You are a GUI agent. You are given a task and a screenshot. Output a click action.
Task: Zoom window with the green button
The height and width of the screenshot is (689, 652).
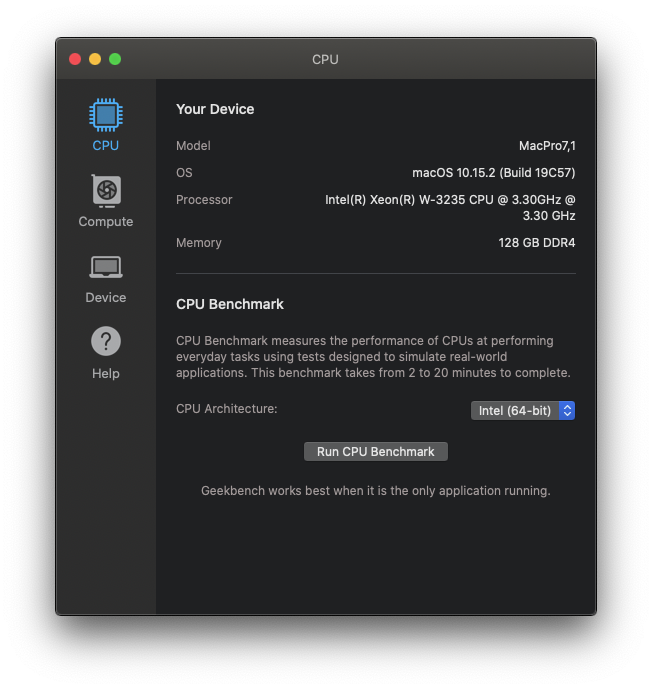(x=115, y=59)
